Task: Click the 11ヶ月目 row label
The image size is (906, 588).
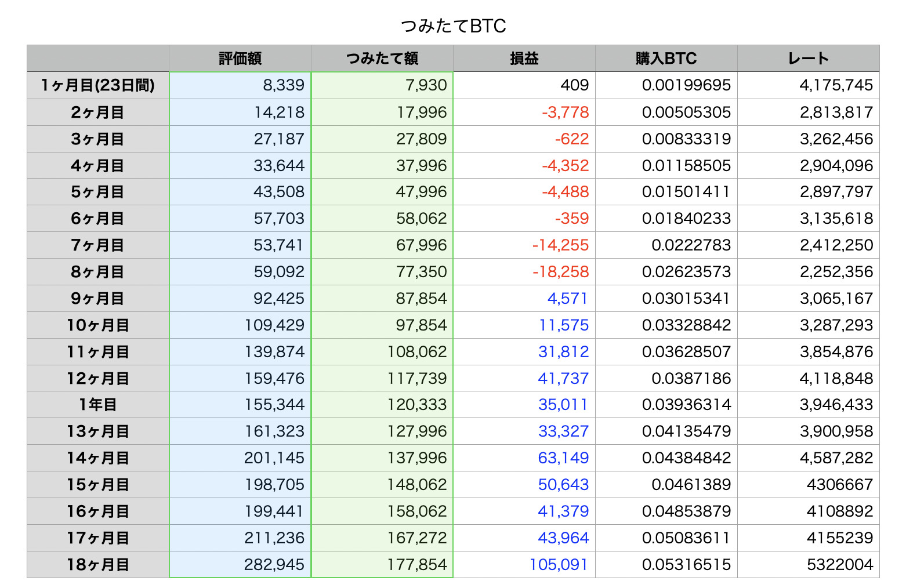Action: click(98, 351)
